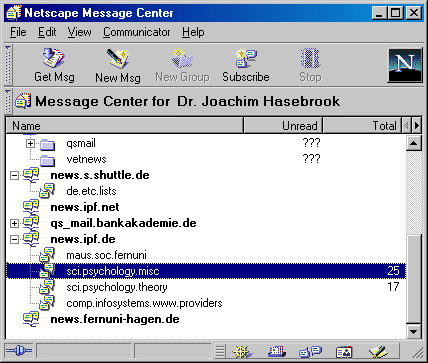Collapse the Message Center location bar grip
Image resolution: width=428 pixels, height=363 pixels.
(8, 101)
